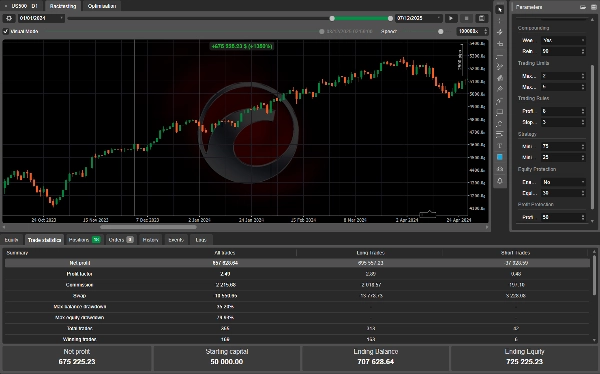
Task: Select the rectangle shape tool
Action: point(500,112)
